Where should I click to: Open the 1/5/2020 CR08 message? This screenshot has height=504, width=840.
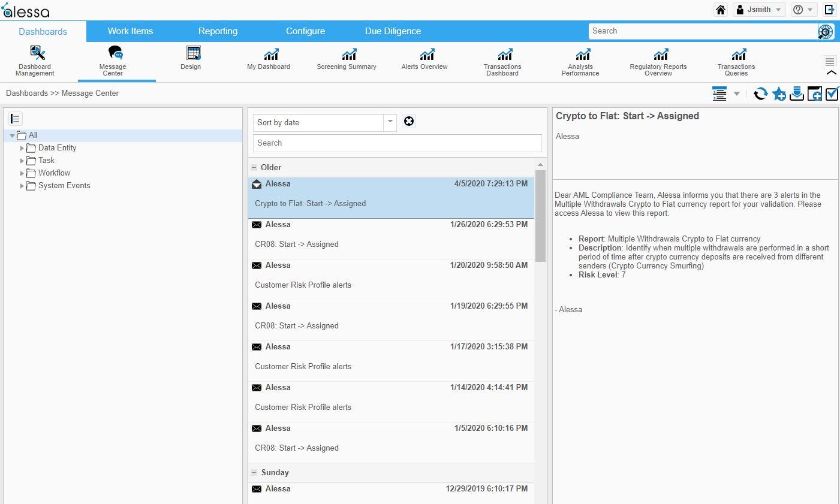[391, 442]
